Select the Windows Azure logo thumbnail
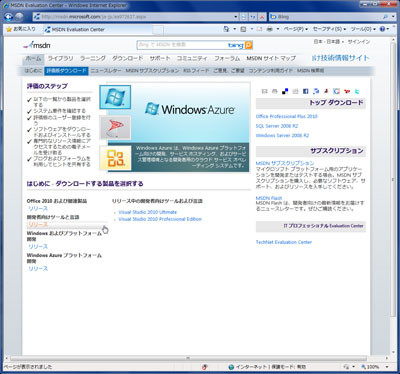Image resolution: width=400 pixels, height=374 pixels. [115, 97]
